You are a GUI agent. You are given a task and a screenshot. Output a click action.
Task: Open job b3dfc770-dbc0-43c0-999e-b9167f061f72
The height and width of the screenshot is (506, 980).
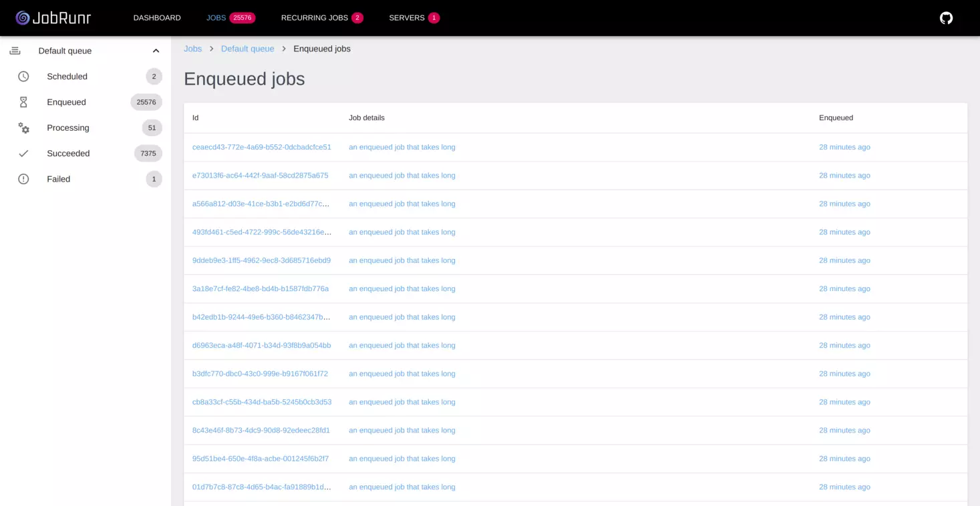(x=260, y=374)
